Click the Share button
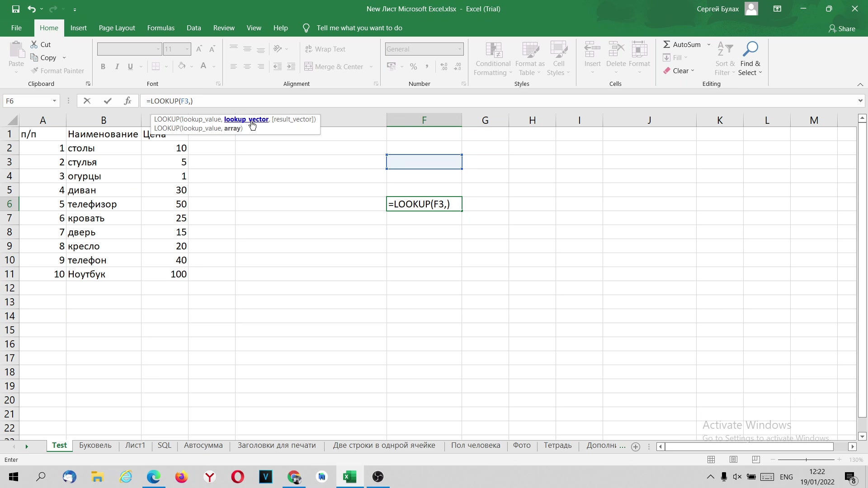 pos(842,28)
